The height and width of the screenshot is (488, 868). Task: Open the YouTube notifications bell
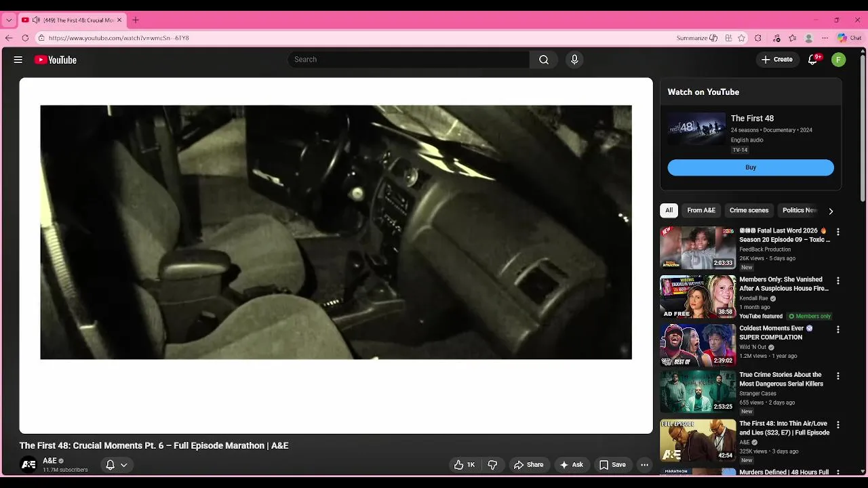pos(813,60)
